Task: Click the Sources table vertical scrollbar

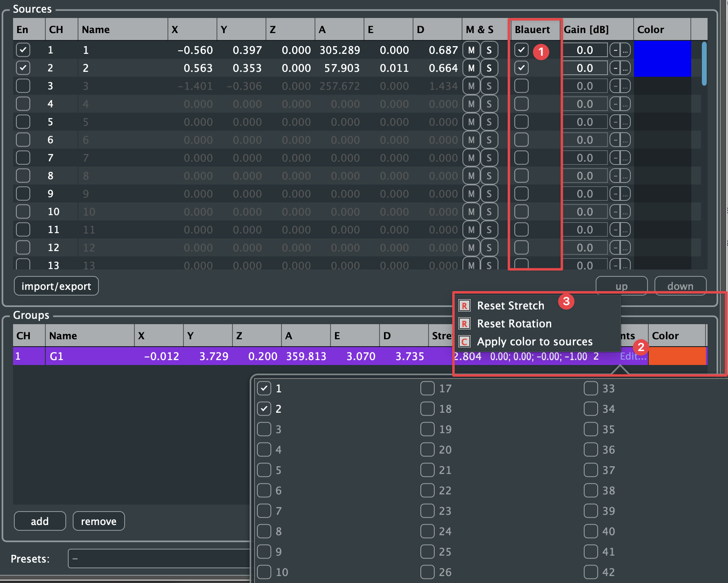Action: [x=704, y=63]
